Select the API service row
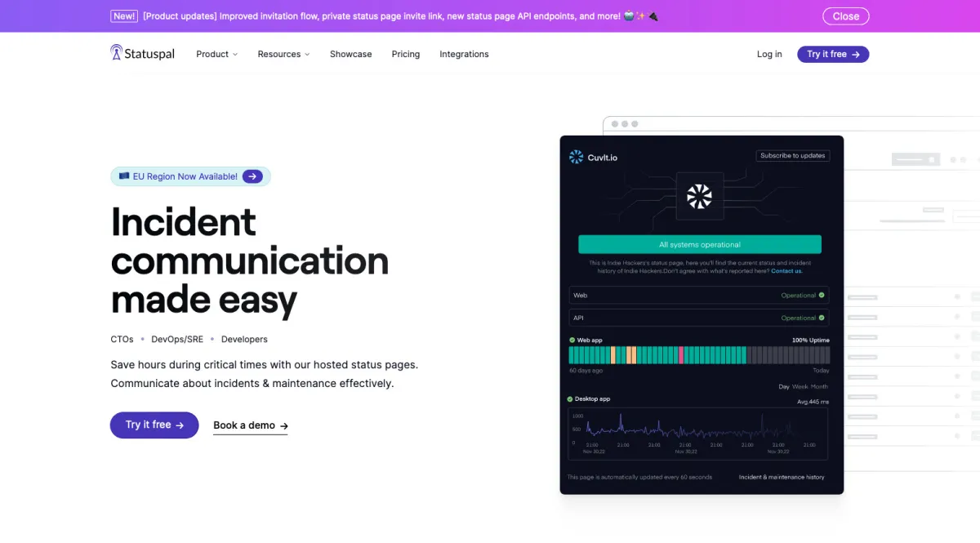 pos(699,318)
